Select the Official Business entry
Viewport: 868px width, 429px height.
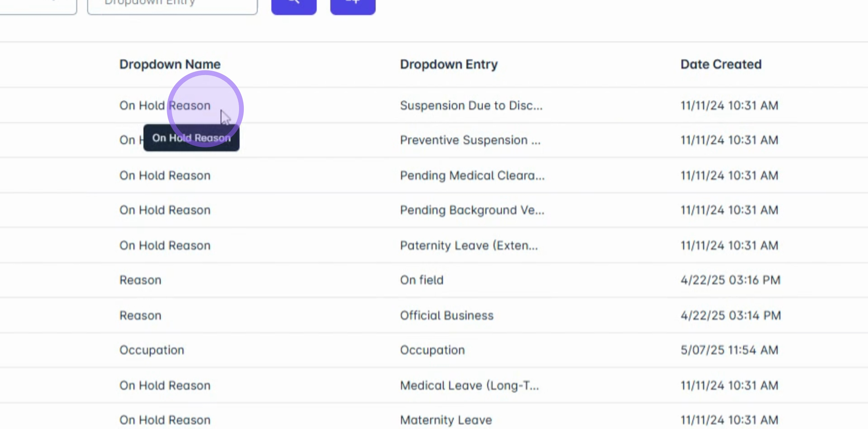(447, 315)
